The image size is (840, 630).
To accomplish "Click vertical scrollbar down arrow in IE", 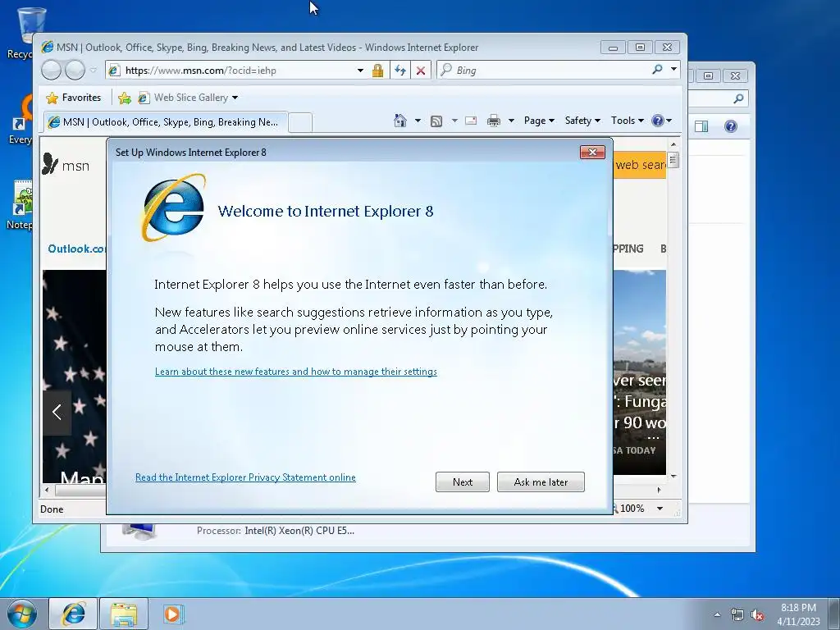I will [673, 476].
